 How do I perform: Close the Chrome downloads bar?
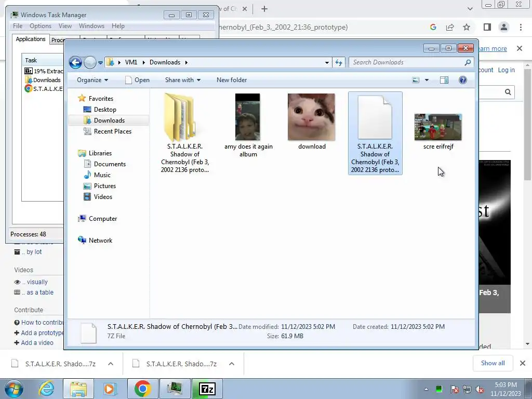(x=523, y=363)
